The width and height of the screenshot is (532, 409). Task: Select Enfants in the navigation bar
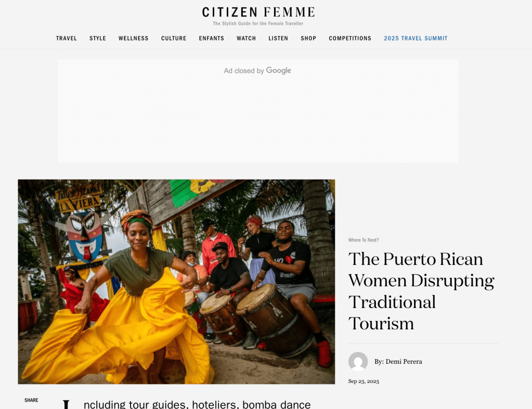[x=211, y=39]
